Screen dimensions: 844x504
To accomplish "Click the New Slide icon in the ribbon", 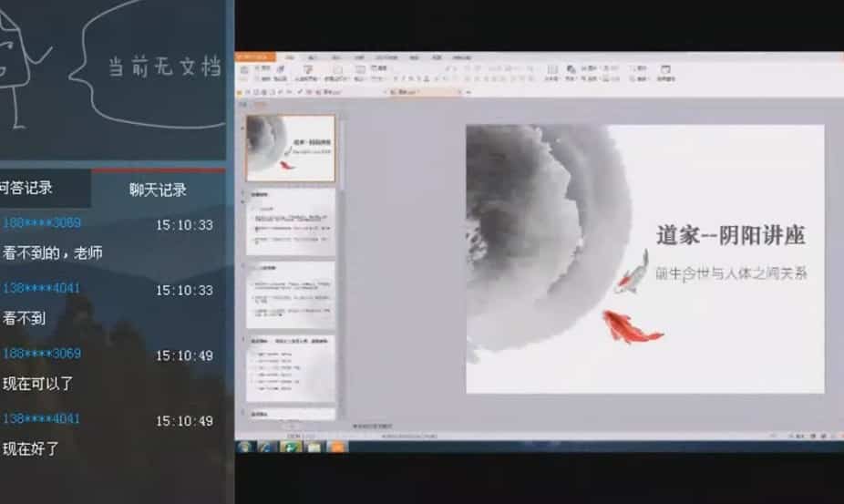I will coord(308,72).
